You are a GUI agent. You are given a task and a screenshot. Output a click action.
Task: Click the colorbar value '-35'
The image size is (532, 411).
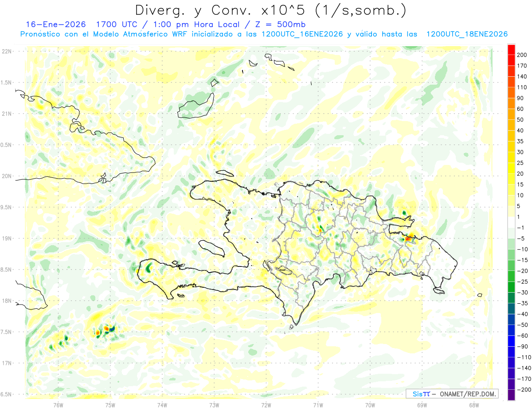pos(522,304)
